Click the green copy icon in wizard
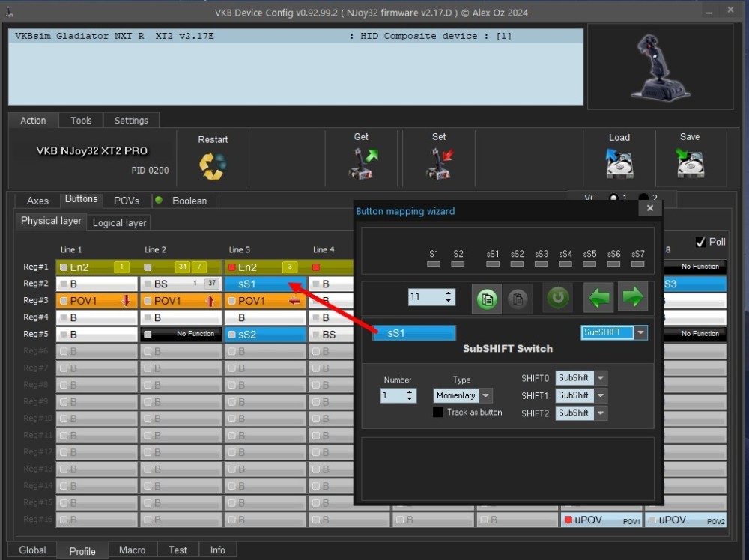749x560 pixels. [x=488, y=297]
